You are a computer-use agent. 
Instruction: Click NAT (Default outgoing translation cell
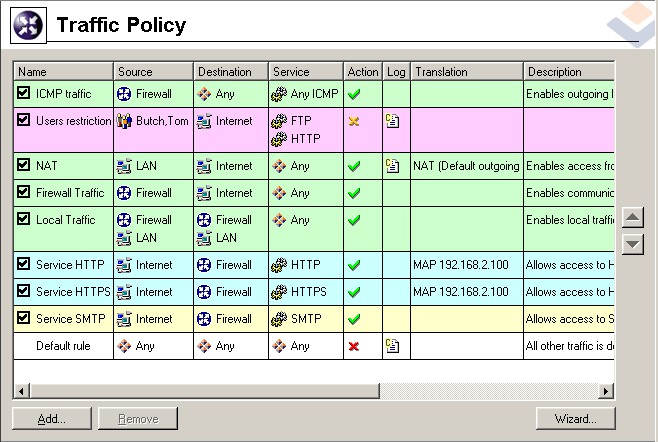[467, 166]
